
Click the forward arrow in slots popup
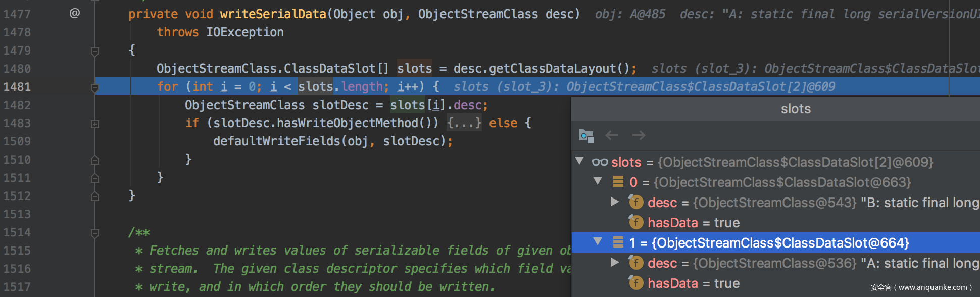[639, 135]
